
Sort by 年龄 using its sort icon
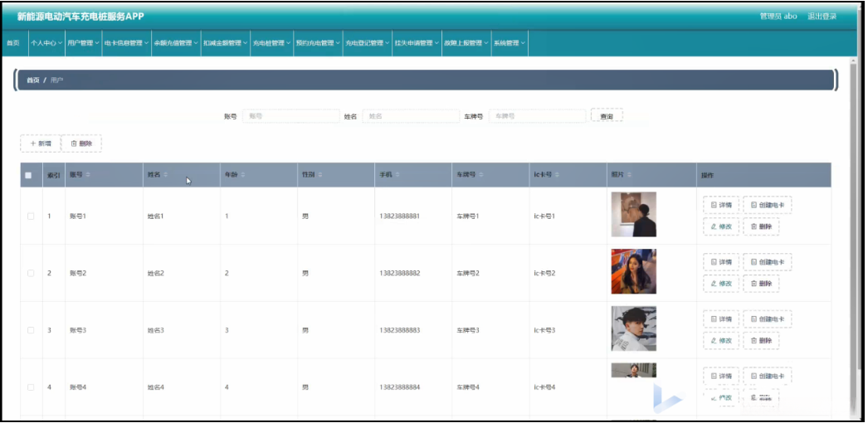tap(243, 175)
